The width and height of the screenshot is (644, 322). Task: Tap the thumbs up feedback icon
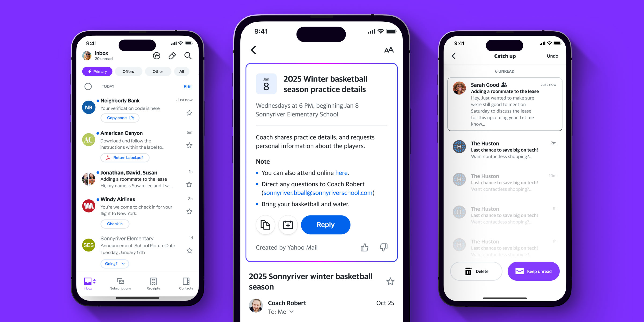363,247
